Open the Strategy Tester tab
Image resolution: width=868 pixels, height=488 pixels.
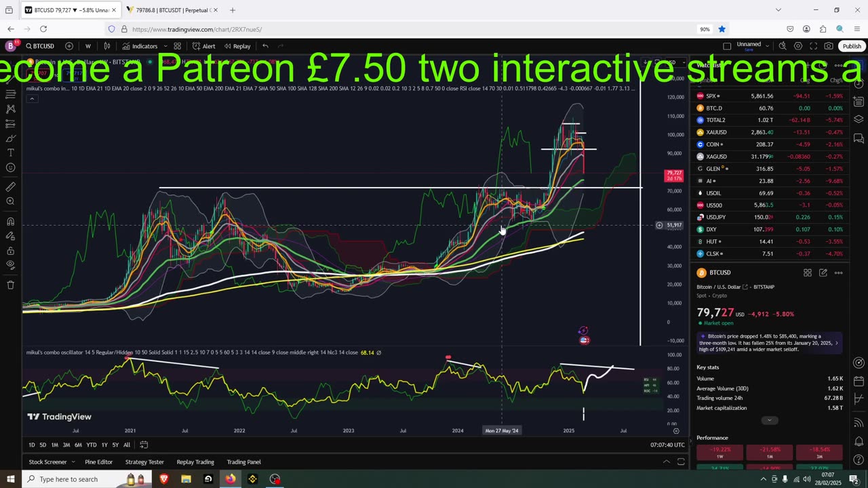[x=144, y=462]
